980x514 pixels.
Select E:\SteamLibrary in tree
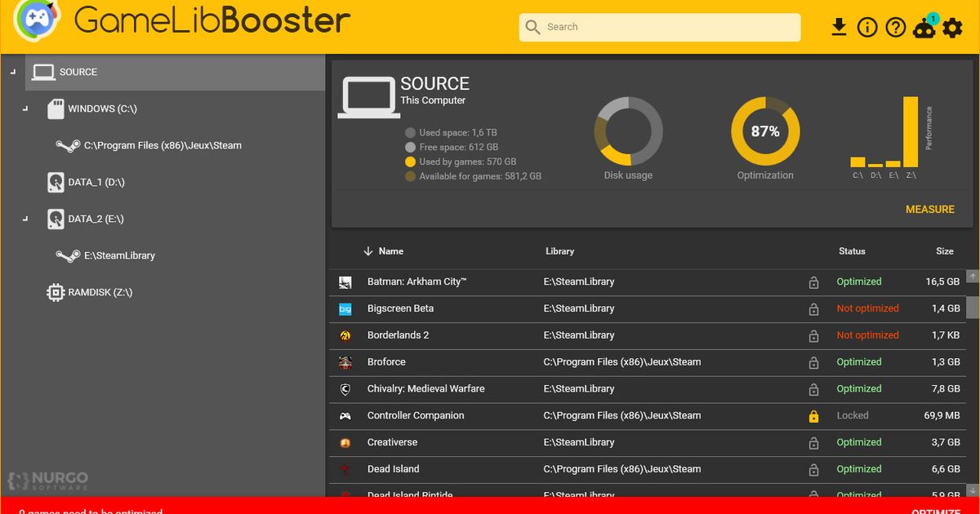[x=119, y=255]
